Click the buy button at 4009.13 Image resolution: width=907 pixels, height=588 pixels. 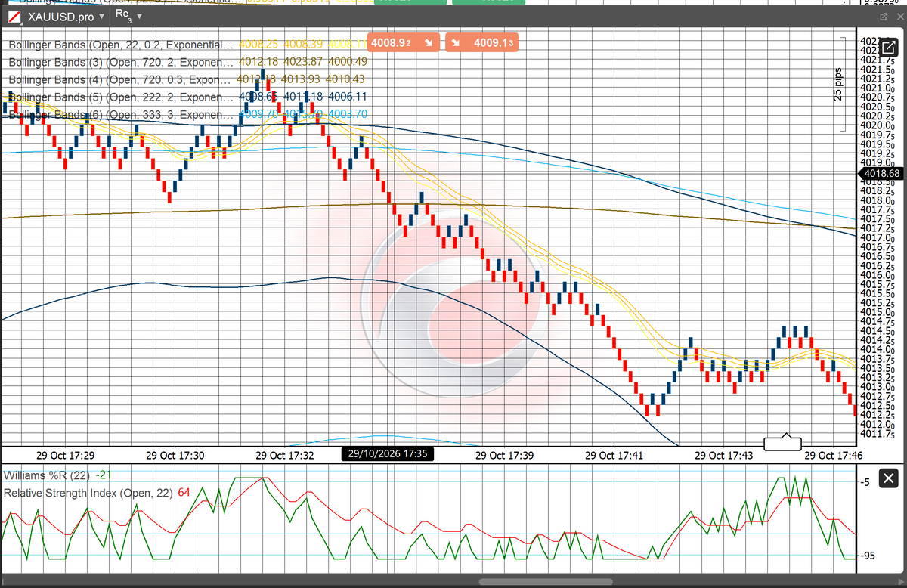pyautogui.click(x=483, y=43)
